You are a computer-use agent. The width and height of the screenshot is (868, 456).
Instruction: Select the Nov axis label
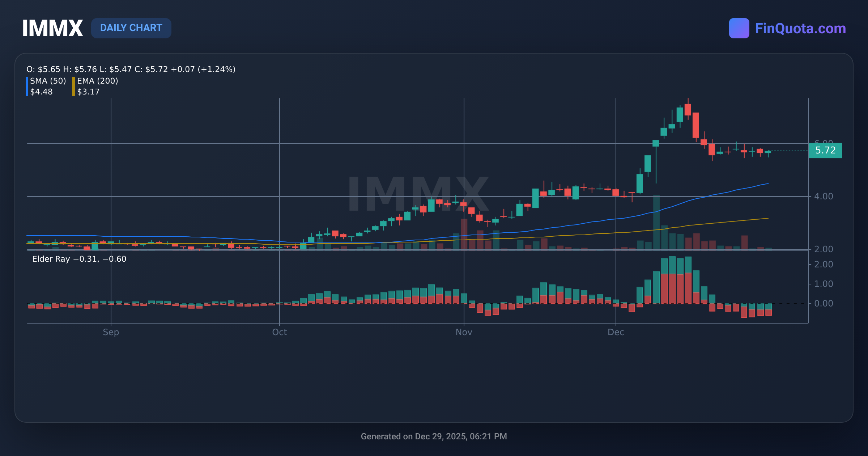[x=464, y=332]
